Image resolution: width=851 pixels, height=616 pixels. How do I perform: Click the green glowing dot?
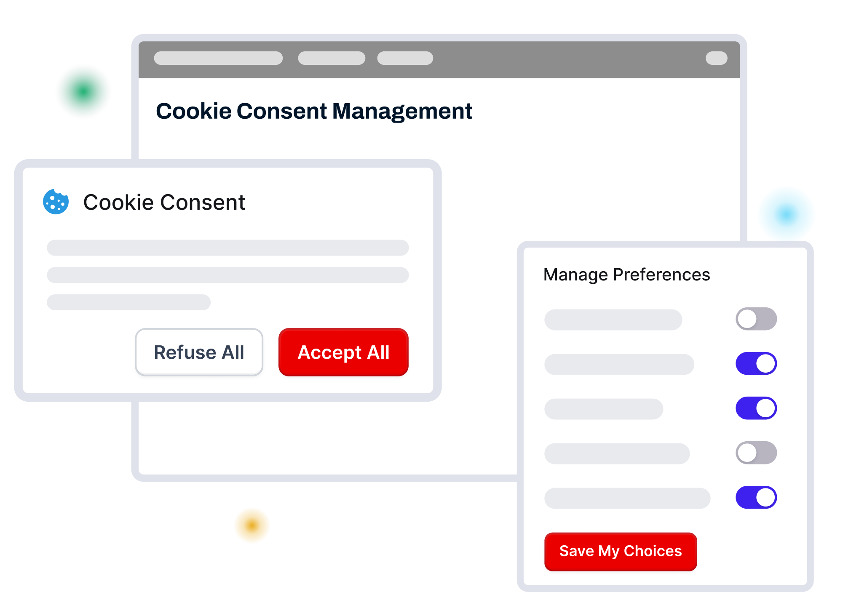click(83, 91)
